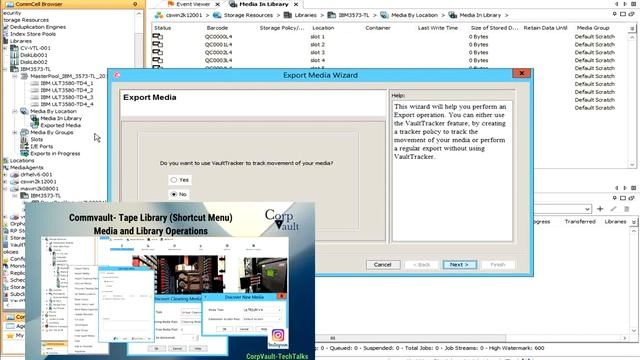
Task: Expand the CV-VTL-001 library node
Action: [x=5, y=48]
